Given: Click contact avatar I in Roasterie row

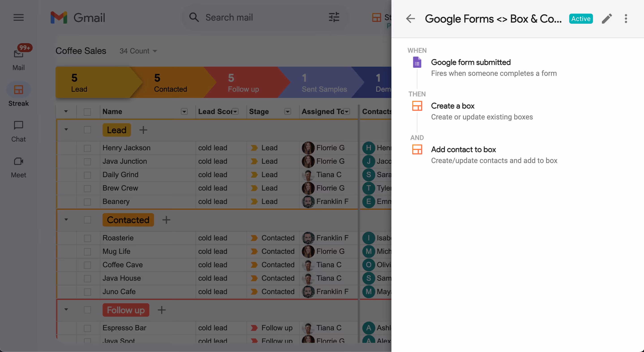Looking at the screenshot, I should click(x=369, y=238).
